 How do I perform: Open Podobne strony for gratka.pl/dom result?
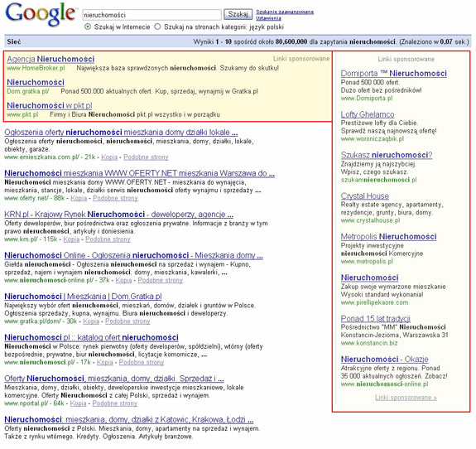(x=127, y=321)
